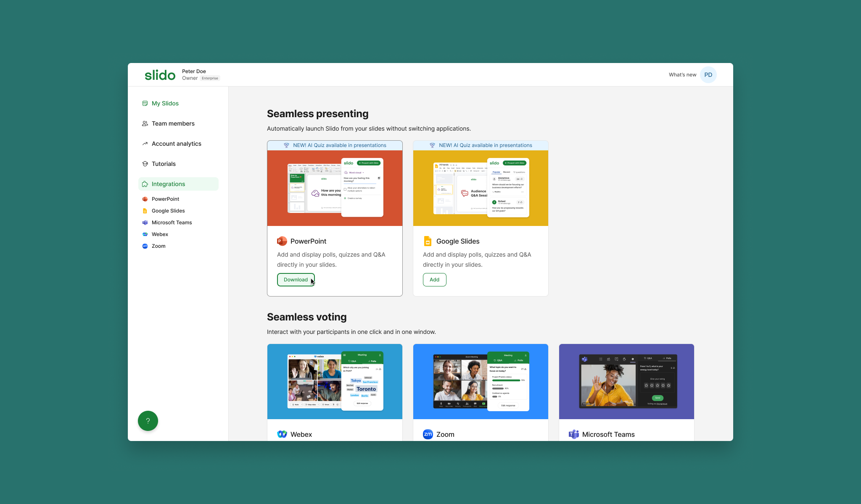This screenshot has width=861, height=504.
Task: Click the Google Slides AI Quiz banner
Action: pos(481,145)
